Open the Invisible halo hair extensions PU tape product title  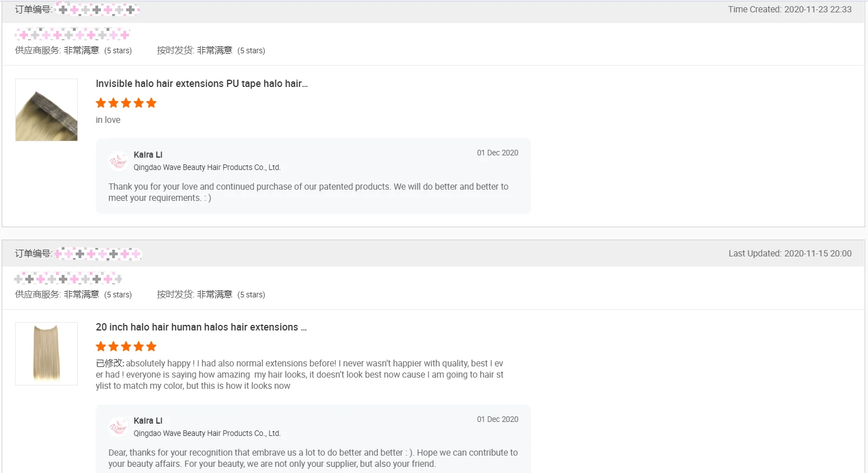tap(202, 84)
